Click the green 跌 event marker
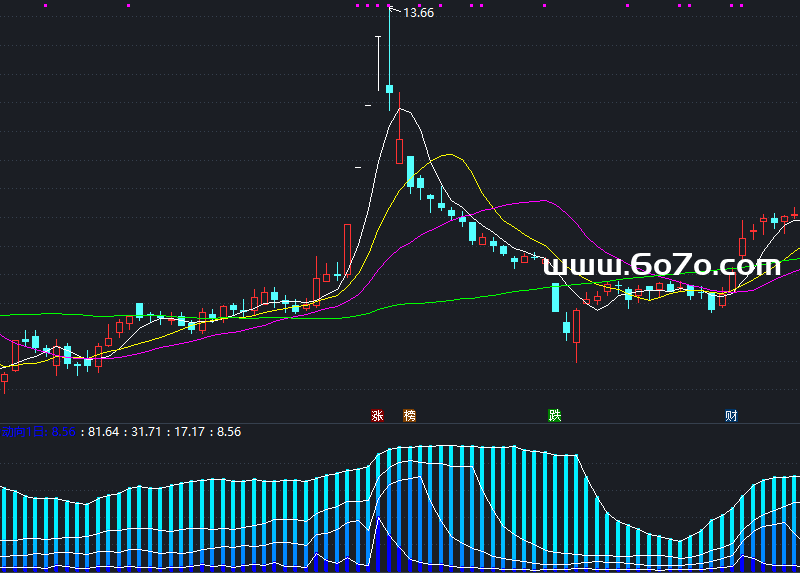This screenshot has width=800, height=573. 554,415
